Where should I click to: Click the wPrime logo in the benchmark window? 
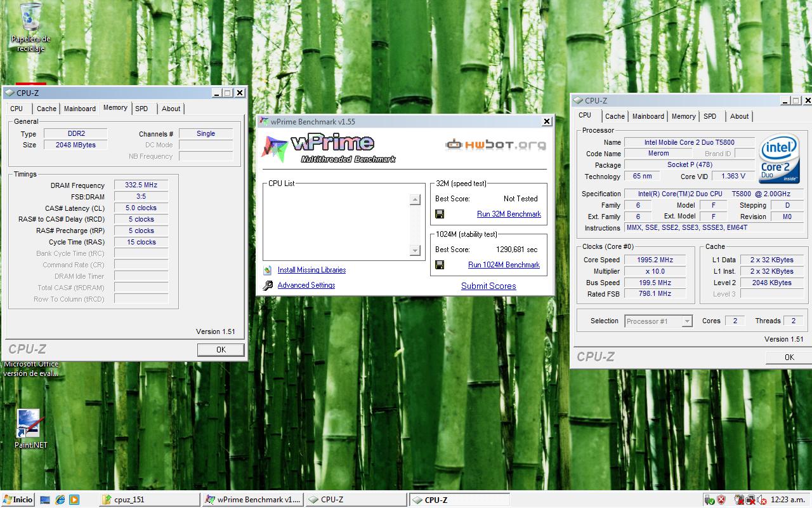(329, 149)
